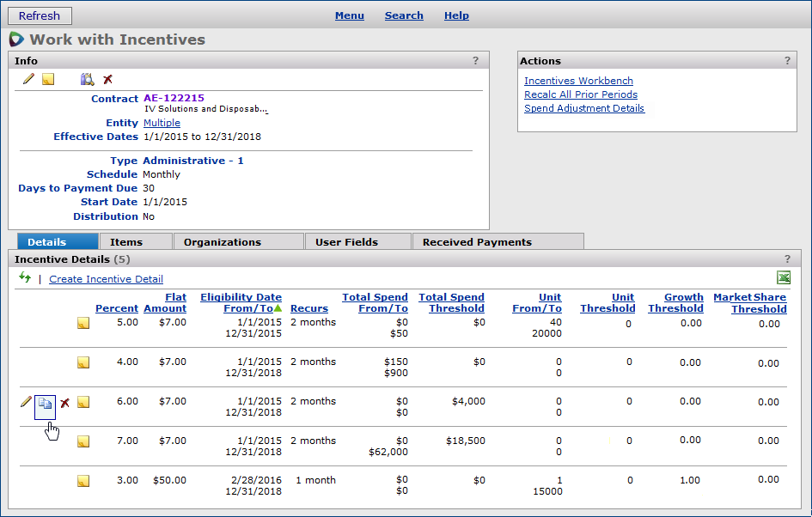Delete the 6.00 percent incentive row
Screen dimensions: 812x517
click(64, 403)
